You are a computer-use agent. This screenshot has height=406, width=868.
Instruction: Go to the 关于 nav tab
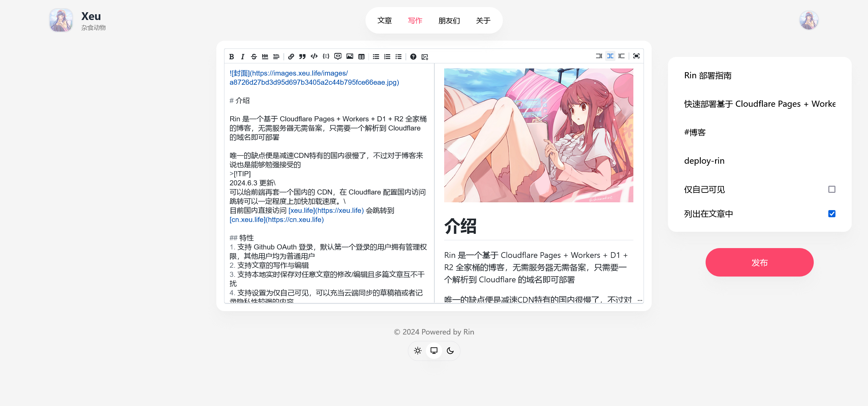click(483, 21)
